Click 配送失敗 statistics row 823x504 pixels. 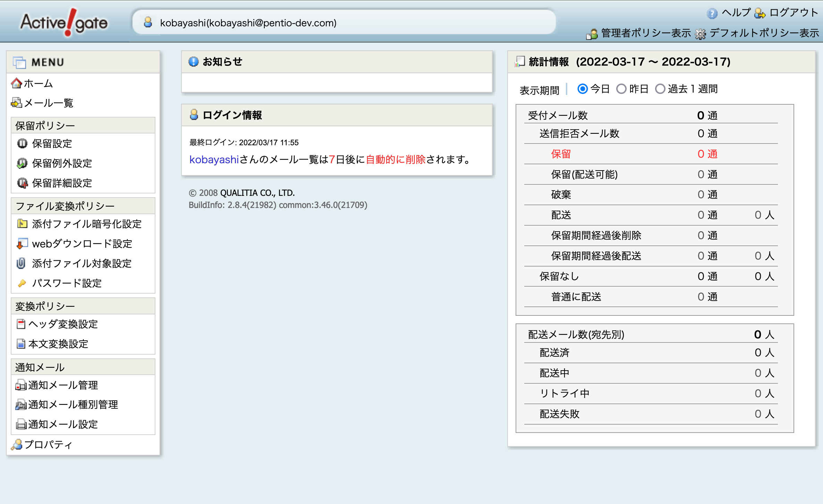coord(651,414)
